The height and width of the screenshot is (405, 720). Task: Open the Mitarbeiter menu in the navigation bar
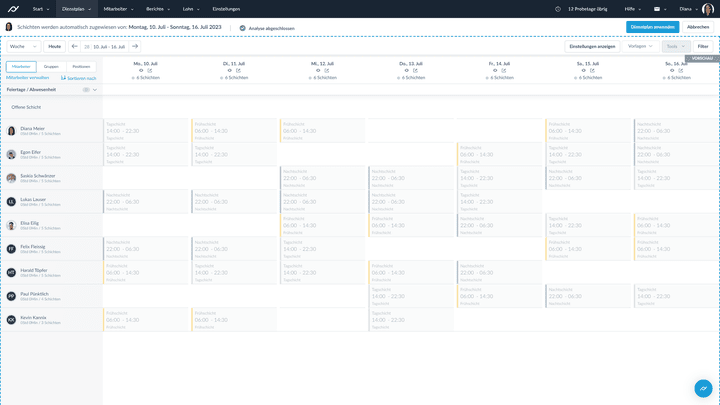point(118,9)
